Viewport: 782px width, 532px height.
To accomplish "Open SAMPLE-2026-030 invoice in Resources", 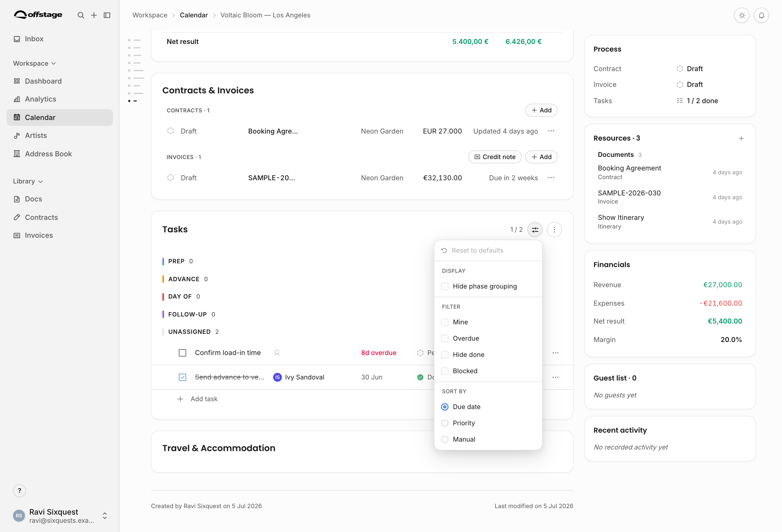I will coord(670,197).
